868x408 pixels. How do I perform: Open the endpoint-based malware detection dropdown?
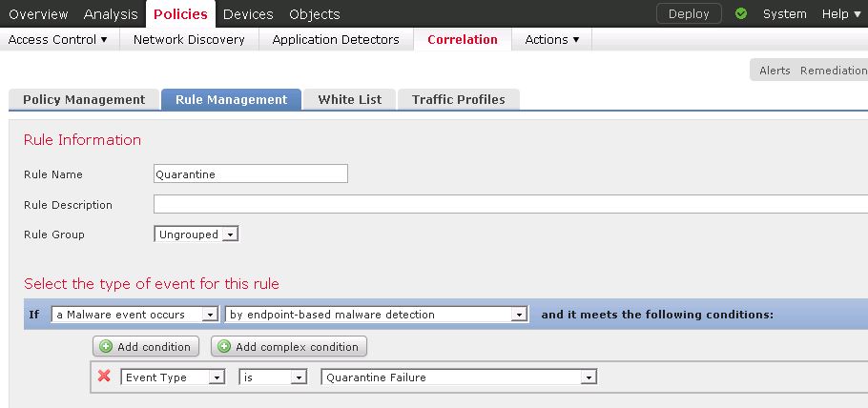coord(377,315)
